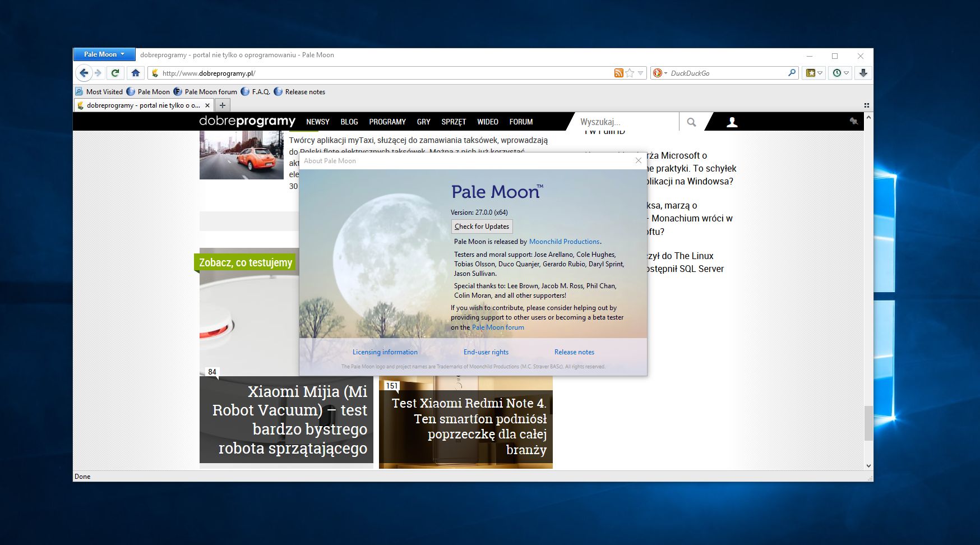The height and width of the screenshot is (545, 980).
Task: Open BLOG in the site menu
Action: (349, 122)
